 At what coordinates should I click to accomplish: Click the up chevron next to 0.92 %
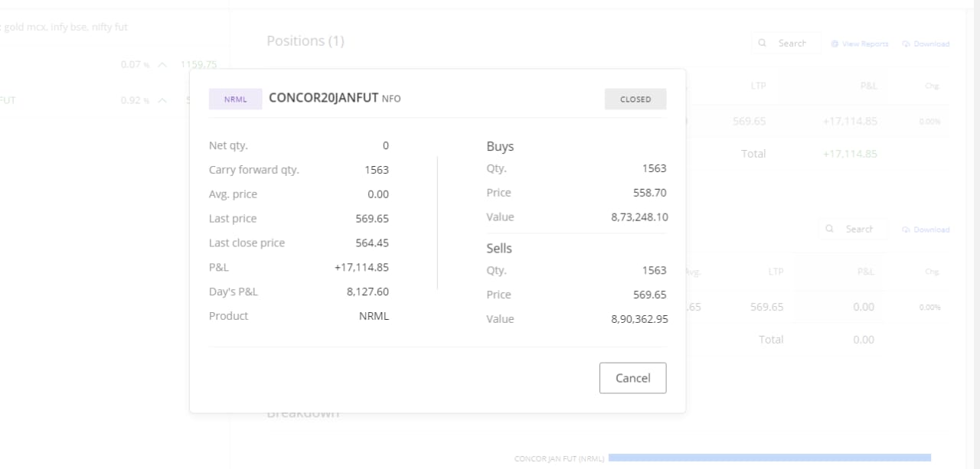[x=162, y=100]
